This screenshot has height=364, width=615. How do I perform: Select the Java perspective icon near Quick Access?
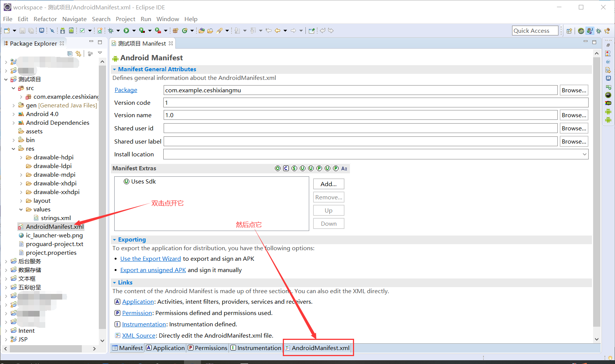coord(589,31)
